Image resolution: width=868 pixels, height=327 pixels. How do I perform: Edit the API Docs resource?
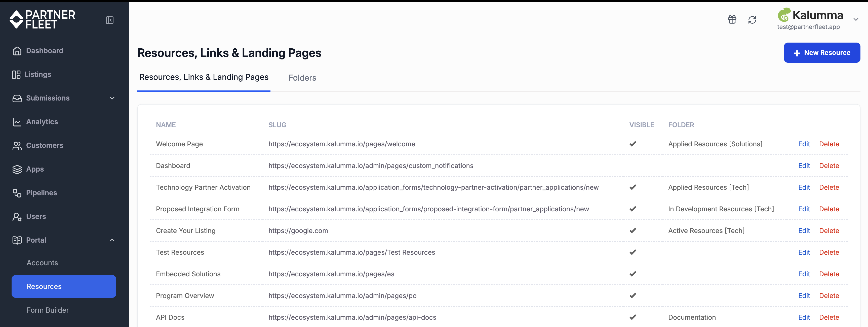click(x=804, y=317)
